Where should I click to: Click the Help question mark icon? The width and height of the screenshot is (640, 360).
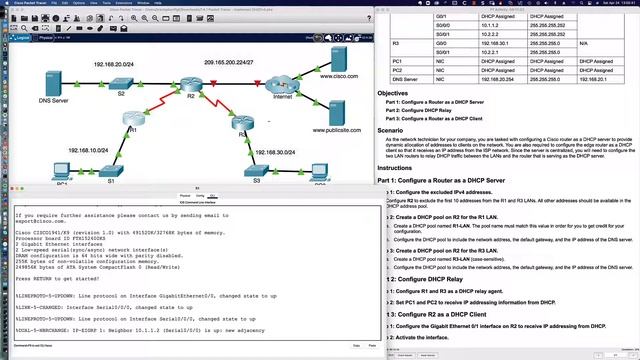(369, 18)
